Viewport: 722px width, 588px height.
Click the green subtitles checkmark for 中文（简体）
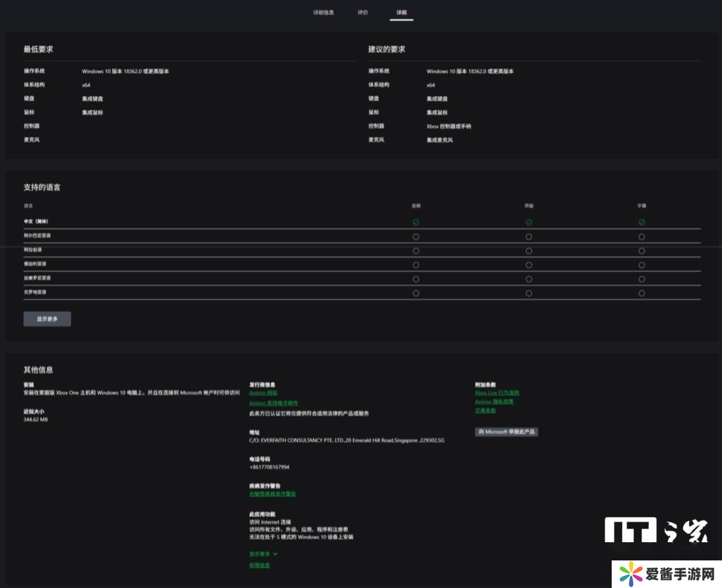click(x=641, y=222)
